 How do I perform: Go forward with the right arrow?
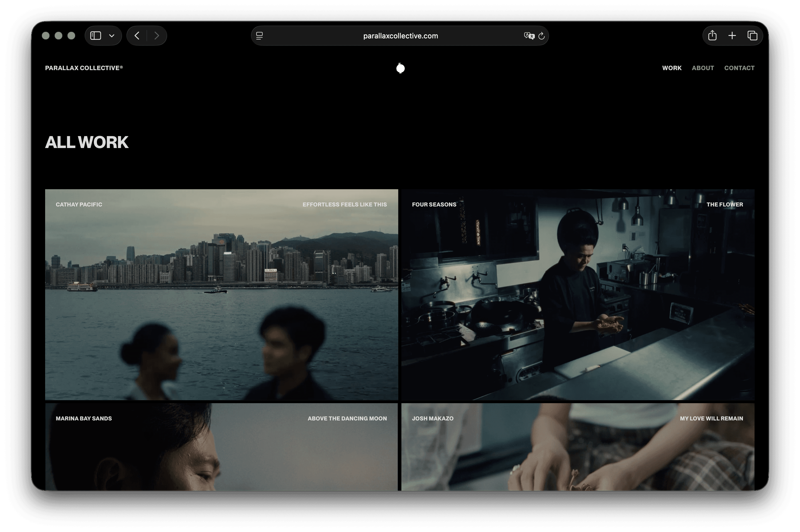157,36
